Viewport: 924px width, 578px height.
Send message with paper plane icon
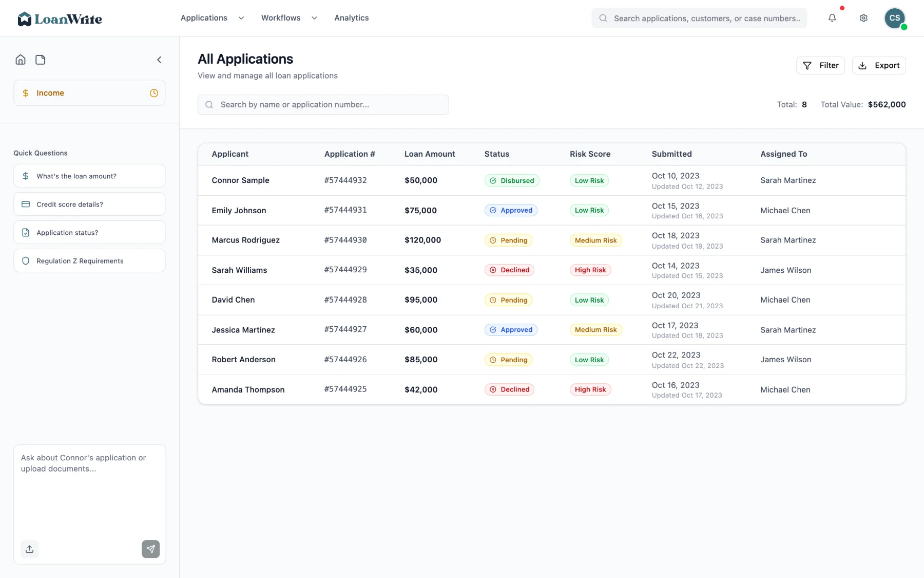click(x=150, y=549)
